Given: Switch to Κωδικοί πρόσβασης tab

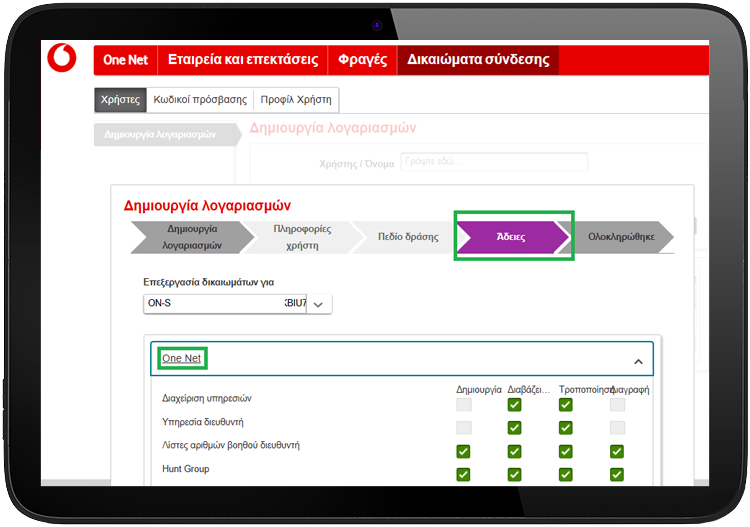Looking at the screenshot, I should 200,99.
